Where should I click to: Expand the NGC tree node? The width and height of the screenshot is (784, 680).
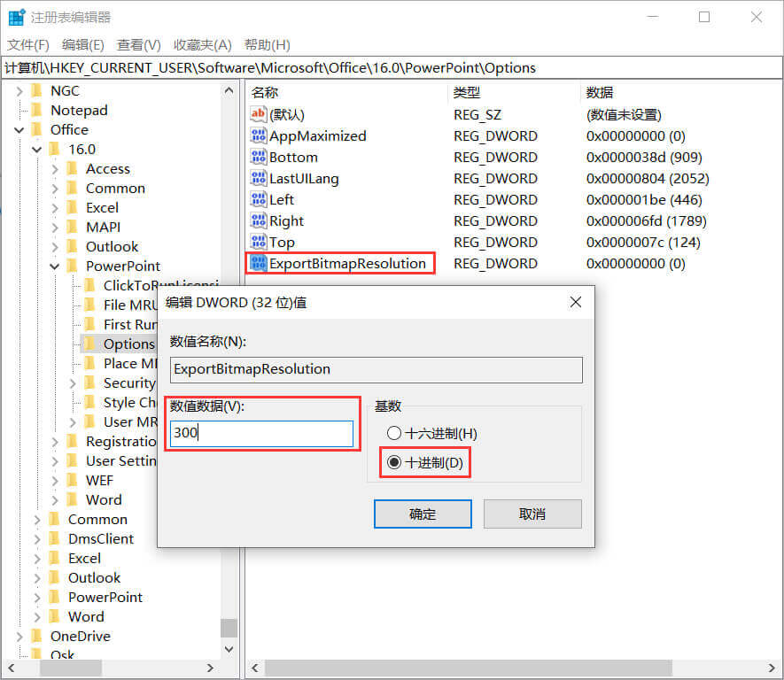click(x=19, y=90)
